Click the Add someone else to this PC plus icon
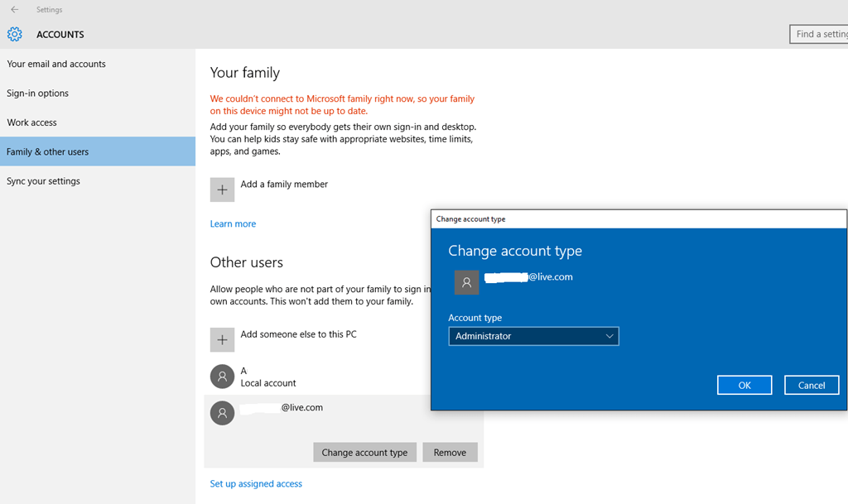This screenshot has height=504, width=848. point(221,339)
